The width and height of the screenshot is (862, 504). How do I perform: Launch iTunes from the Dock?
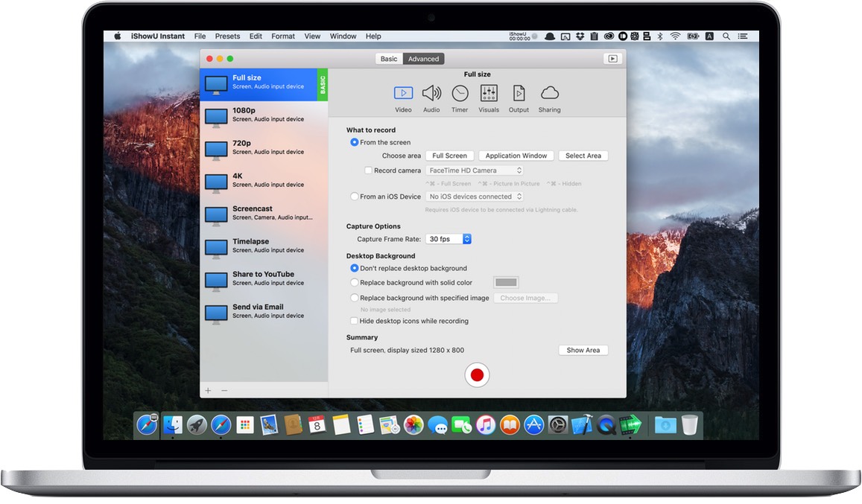486,425
